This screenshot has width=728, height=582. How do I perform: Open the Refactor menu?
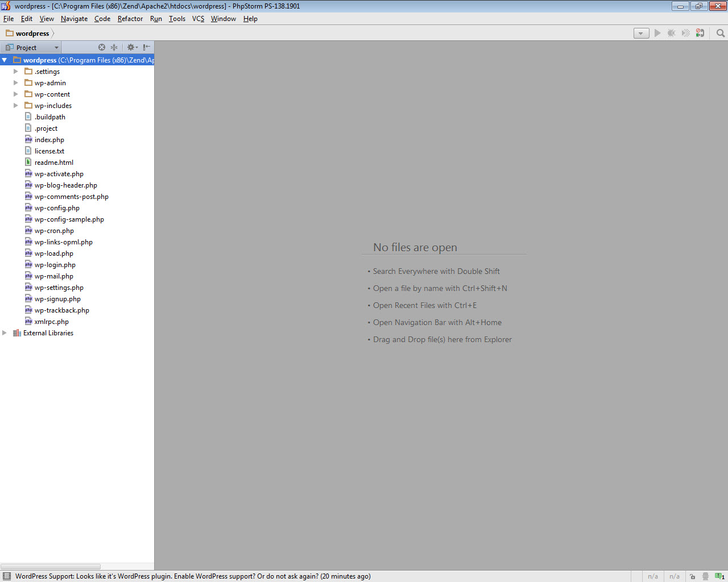tap(130, 19)
